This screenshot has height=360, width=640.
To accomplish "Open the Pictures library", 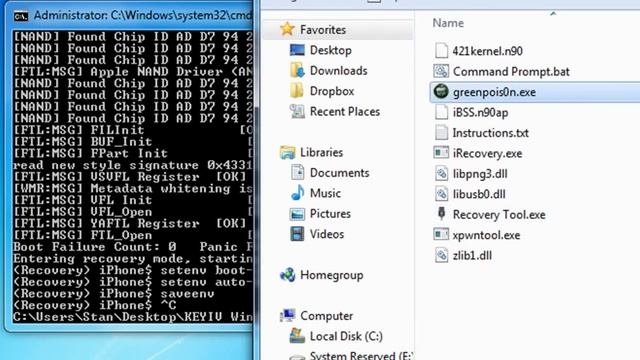I will [x=330, y=213].
